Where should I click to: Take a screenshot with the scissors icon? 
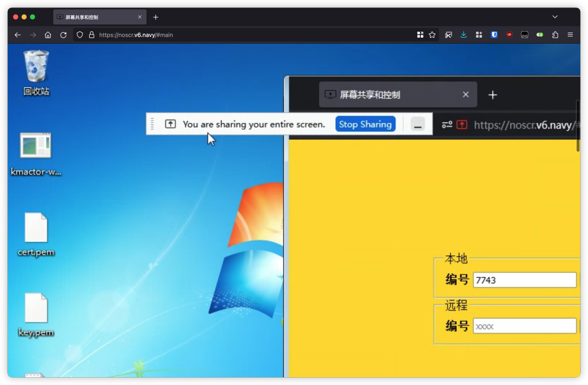[448, 35]
